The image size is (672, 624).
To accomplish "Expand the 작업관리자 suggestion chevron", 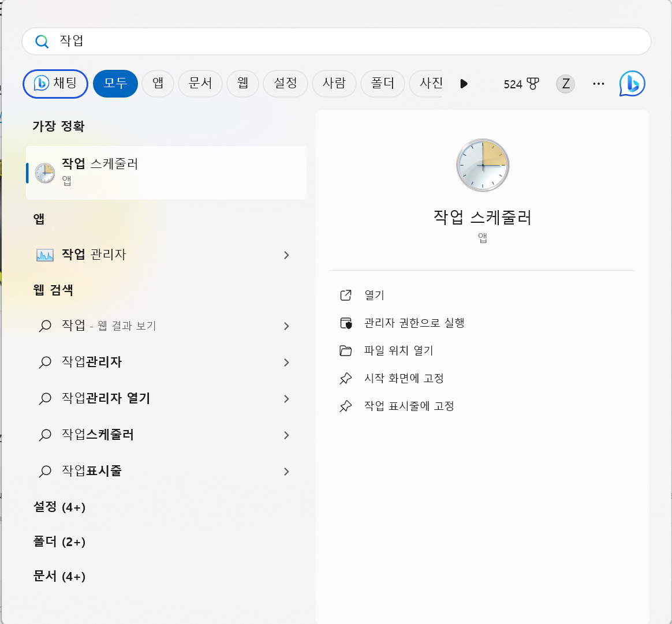I will [286, 363].
